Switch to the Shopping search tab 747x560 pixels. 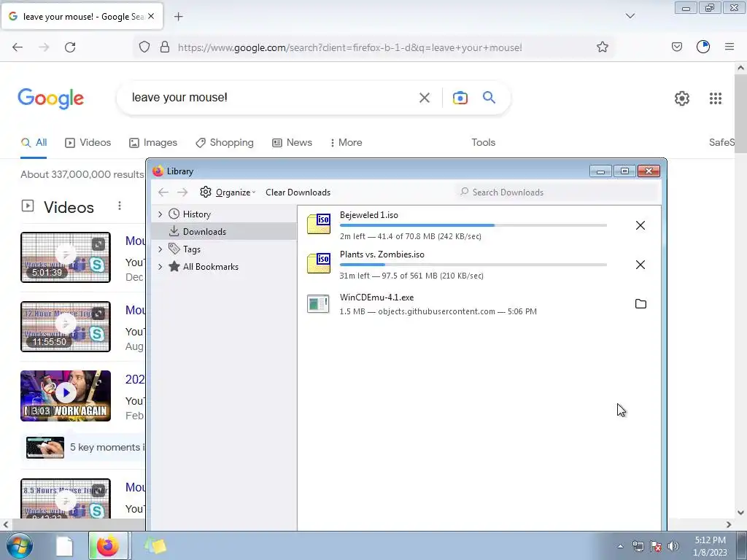(x=225, y=143)
